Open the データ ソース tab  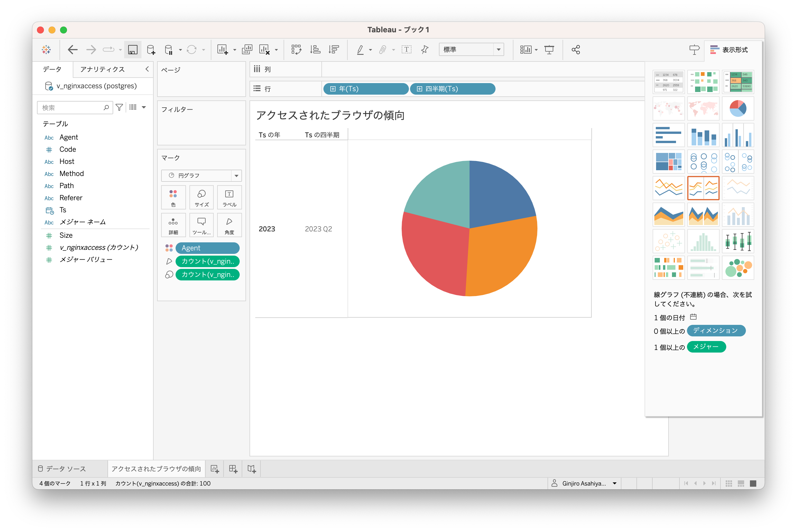[x=62, y=469]
